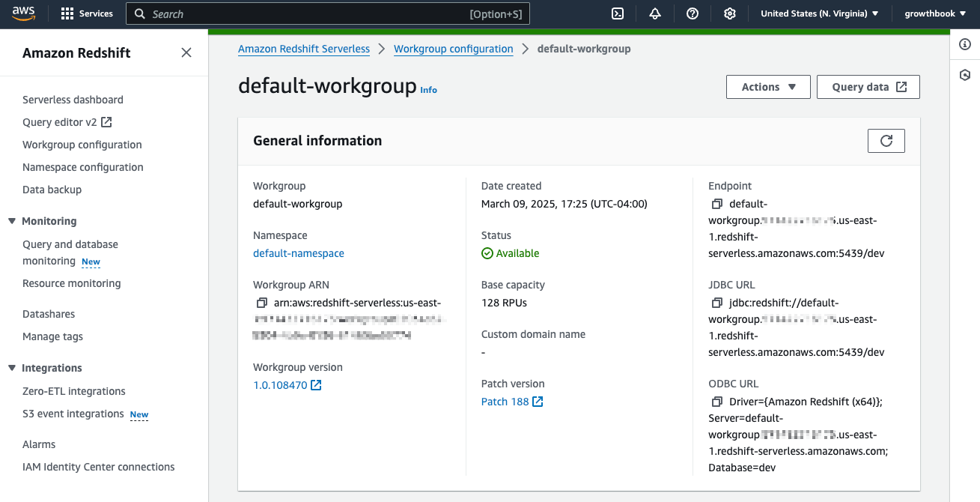Open Alarms in sidebar
The image size is (980, 502).
[x=39, y=444]
